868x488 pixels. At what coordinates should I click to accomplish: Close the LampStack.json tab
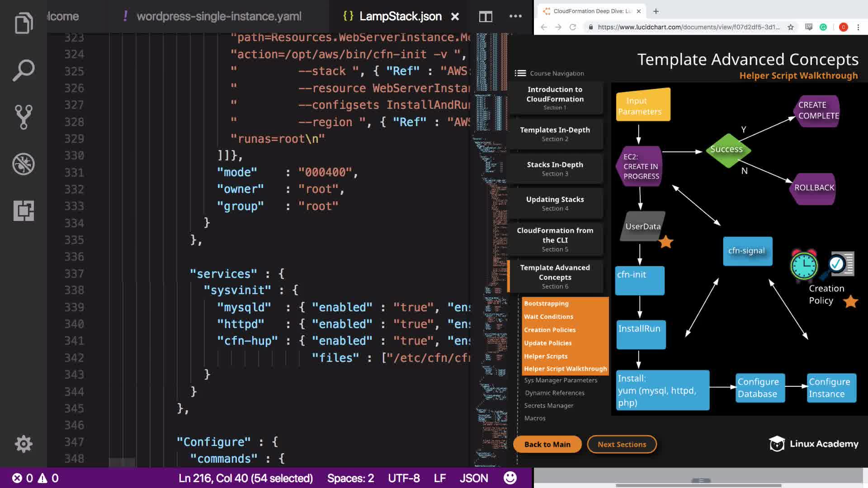[455, 17]
